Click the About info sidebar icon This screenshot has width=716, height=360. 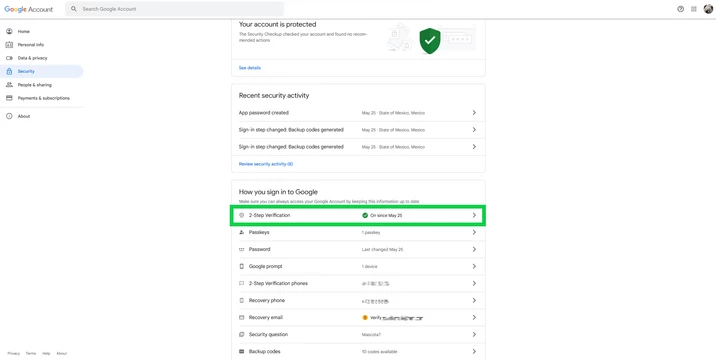(9, 116)
